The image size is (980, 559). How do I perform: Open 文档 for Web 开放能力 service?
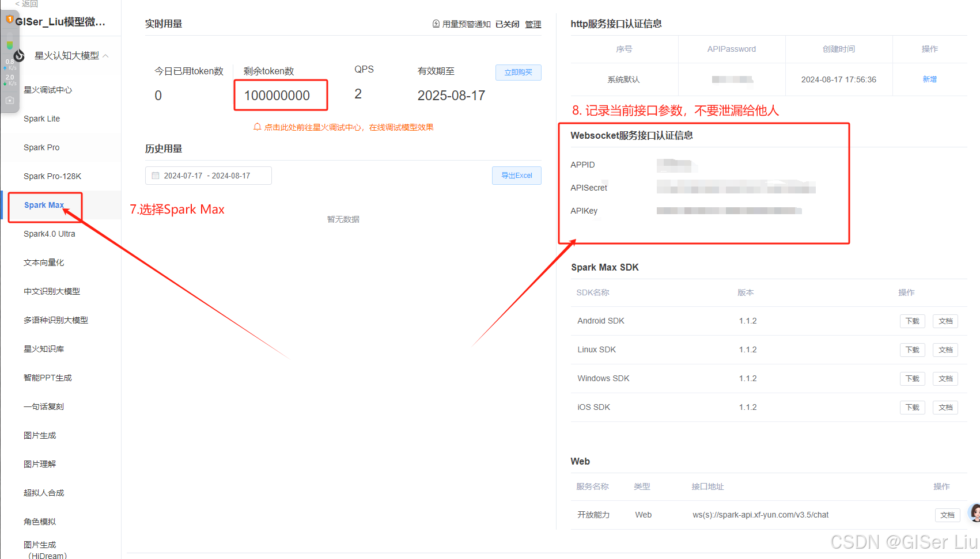pyautogui.click(x=947, y=515)
